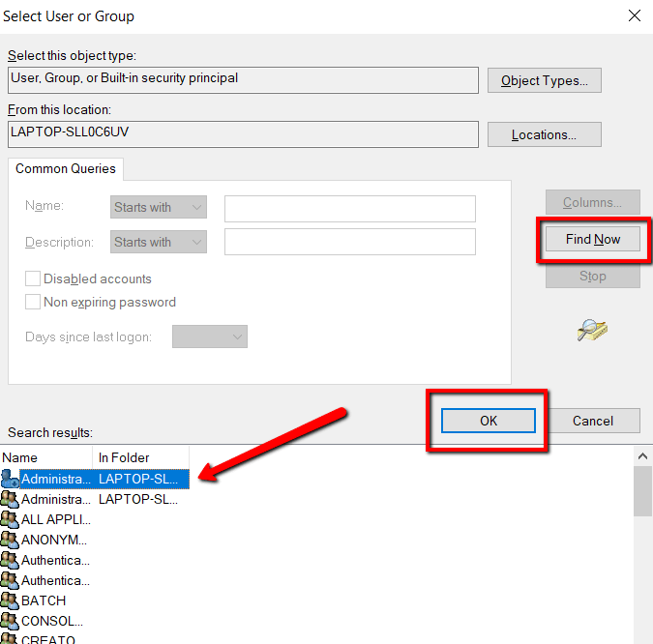Screen dimensions: 653x644
Task: Close the Select User or Group dialog
Action: tap(634, 15)
